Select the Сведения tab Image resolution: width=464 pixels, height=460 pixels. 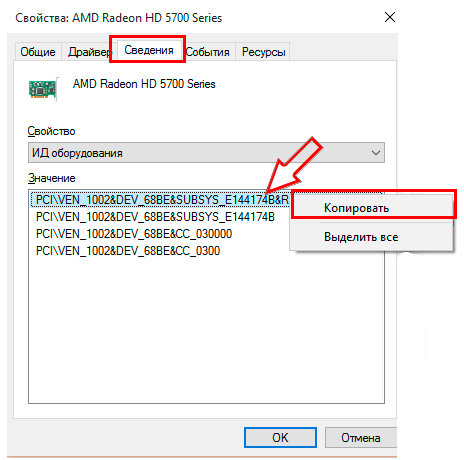[149, 50]
